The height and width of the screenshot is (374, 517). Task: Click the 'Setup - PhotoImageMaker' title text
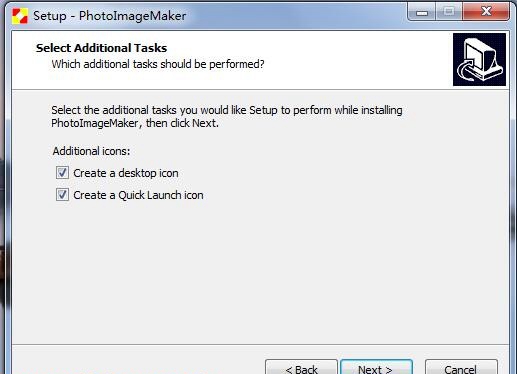(x=109, y=16)
